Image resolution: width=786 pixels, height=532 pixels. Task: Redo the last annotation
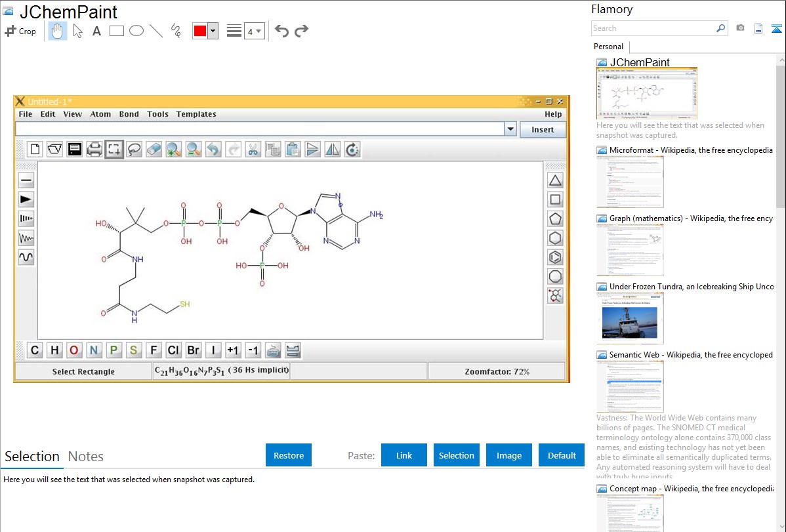(x=301, y=31)
